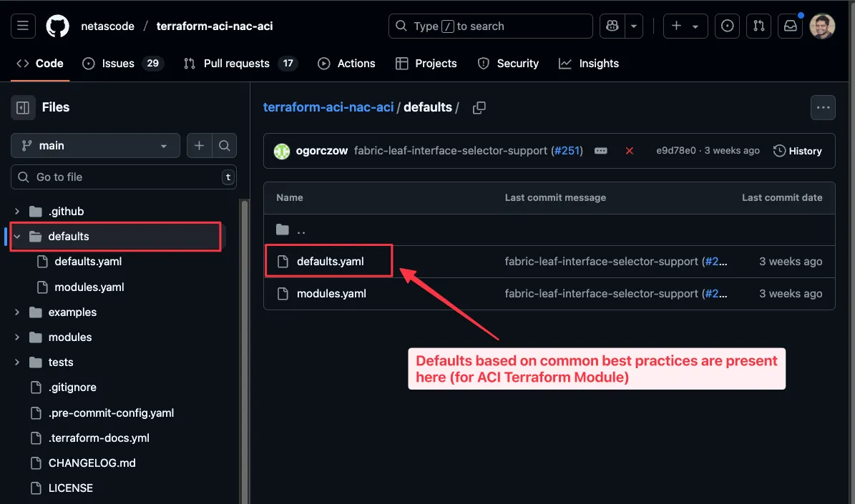Open GitHub home via the octocat logo
The image size is (855, 504).
point(57,26)
